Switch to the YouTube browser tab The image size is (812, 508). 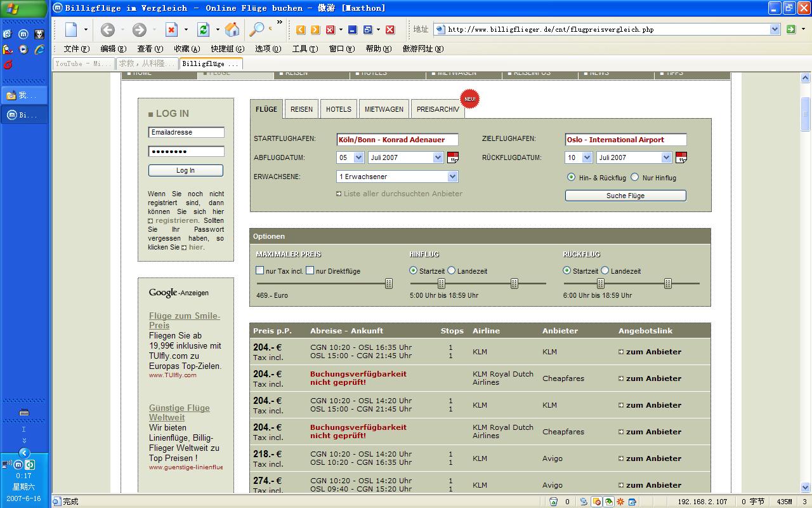point(83,63)
